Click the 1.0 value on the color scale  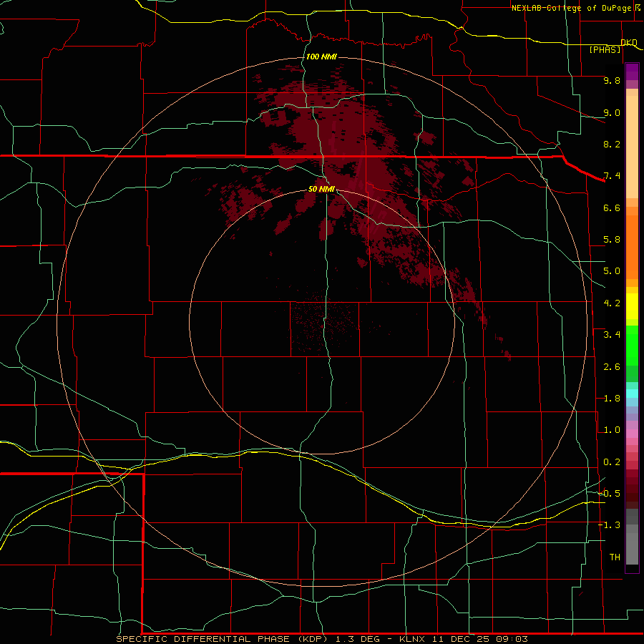[612, 430]
